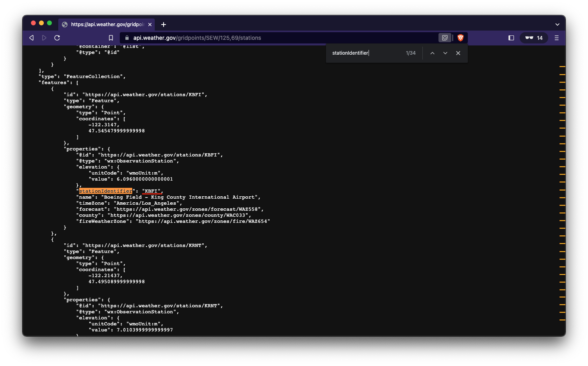Image resolution: width=588 pixels, height=366 pixels.
Task: Open the private window counter showing 14
Action: pyautogui.click(x=534, y=38)
